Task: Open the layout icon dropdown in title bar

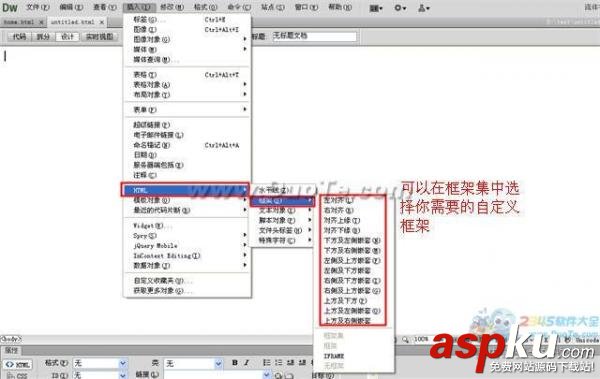Action: pyautogui.click(x=376, y=8)
